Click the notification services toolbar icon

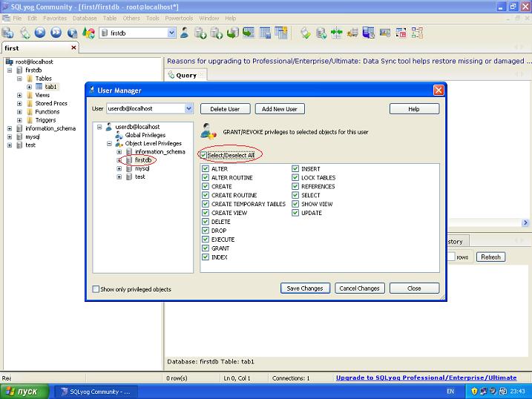click(385, 33)
